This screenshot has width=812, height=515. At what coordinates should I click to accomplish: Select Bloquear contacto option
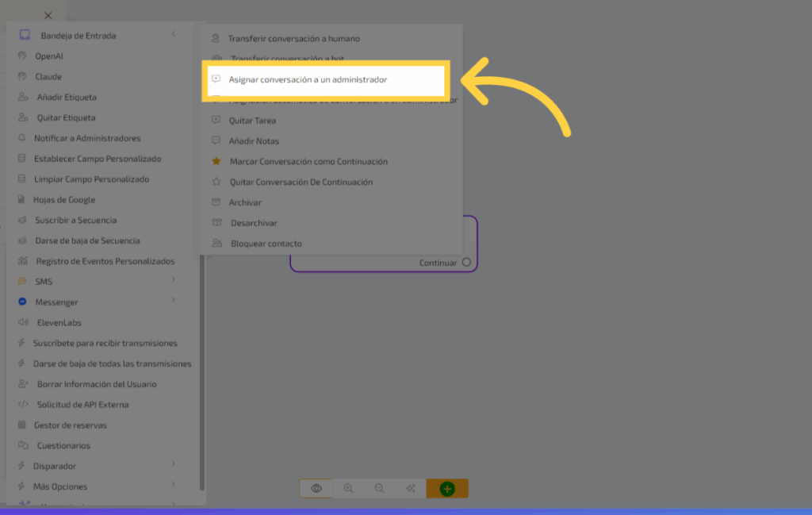(x=266, y=244)
